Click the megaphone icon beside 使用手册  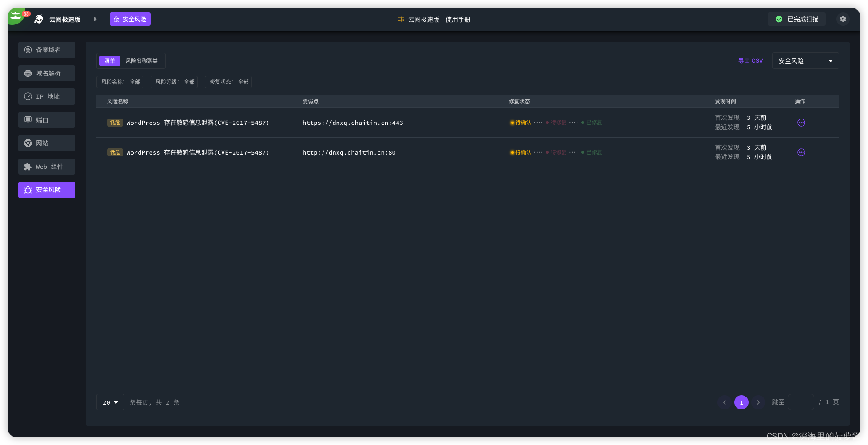click(x=401, y=19)
